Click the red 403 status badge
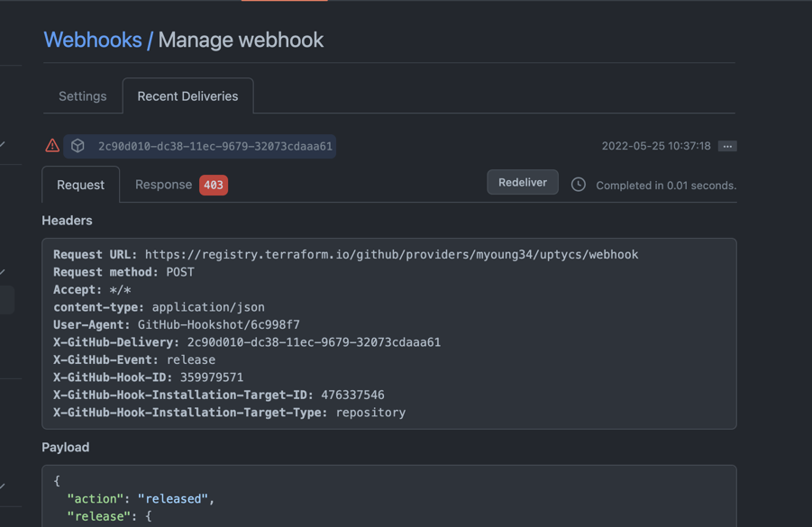 [214, 185]
